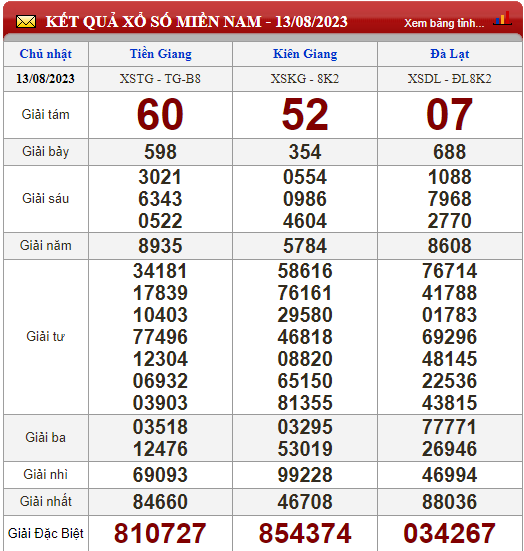Click the Chủ nhật weekday link
The image size is (524, 551).
click(x=46, y=54)
